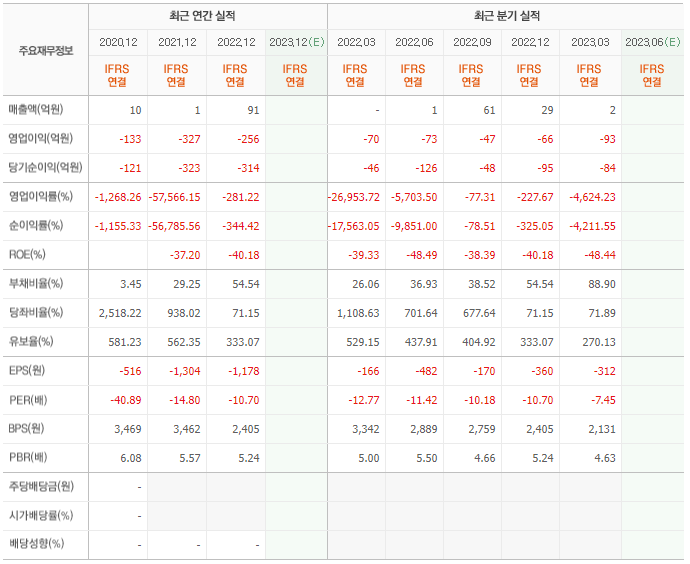Click PBR value 6.08
690x564 pixels.
coord(131,458)
